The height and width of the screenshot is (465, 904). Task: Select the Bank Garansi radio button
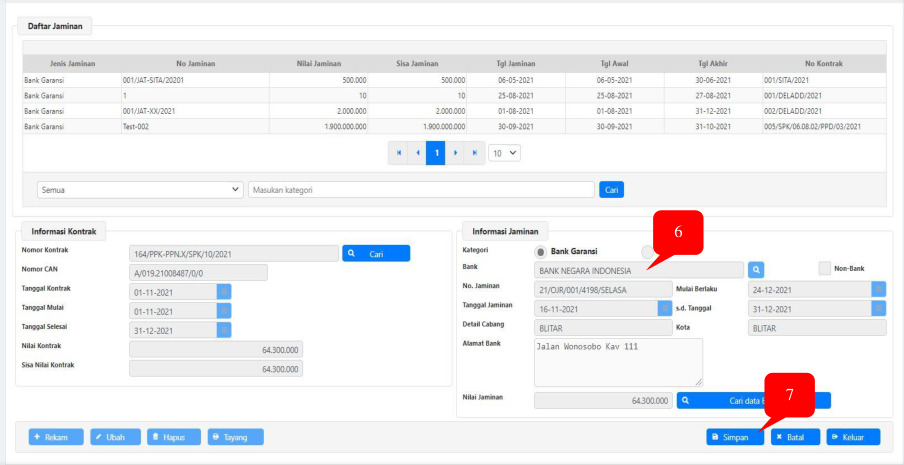click(541, 251)
